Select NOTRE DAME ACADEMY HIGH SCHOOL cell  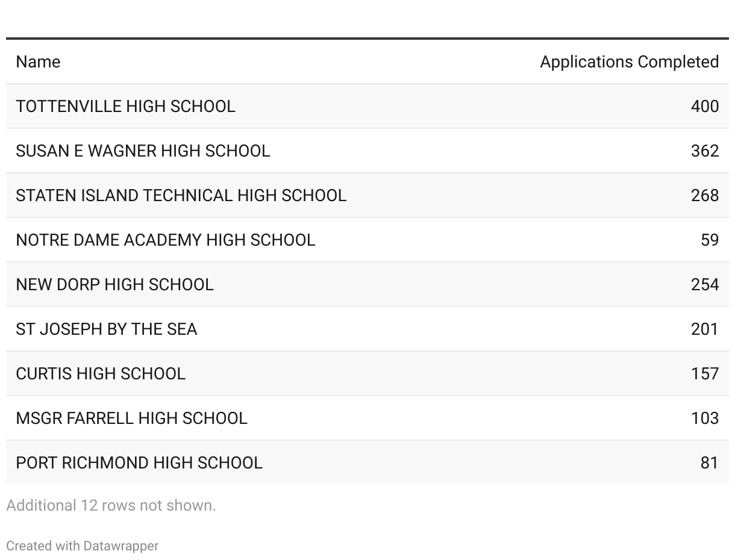[166, 240]
